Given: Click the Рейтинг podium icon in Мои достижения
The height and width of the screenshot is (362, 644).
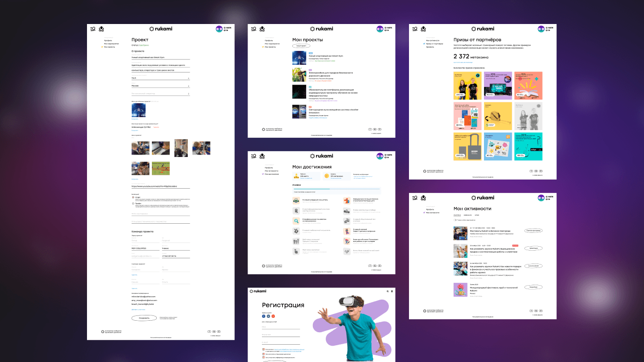Looking at the screenshot, I should click(296, 176).
